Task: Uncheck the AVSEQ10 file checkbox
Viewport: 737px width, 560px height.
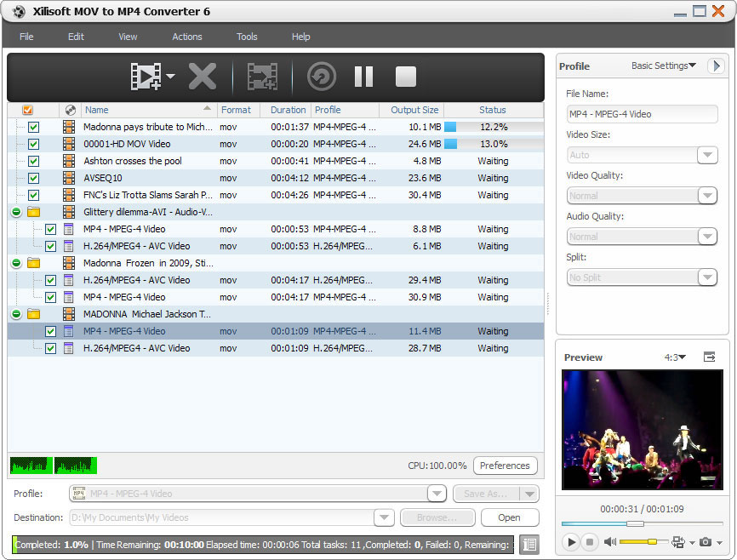Action: [33, 178]
